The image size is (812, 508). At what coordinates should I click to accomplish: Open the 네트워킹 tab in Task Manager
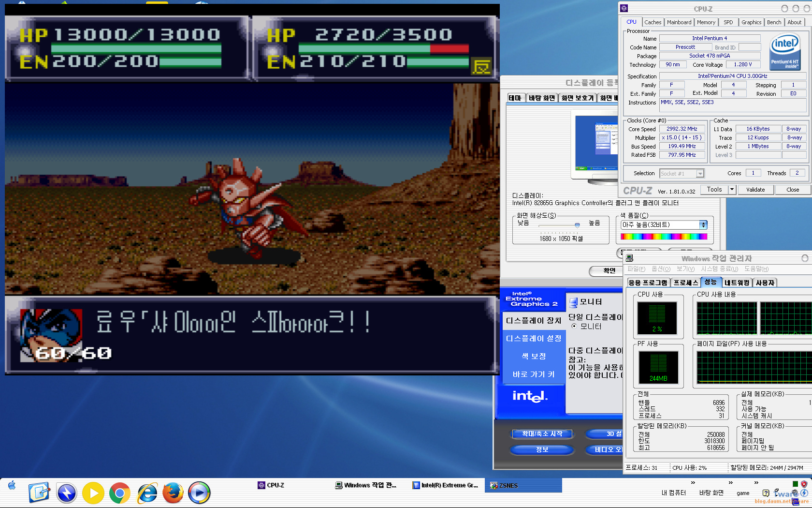[x=737, y=283]
